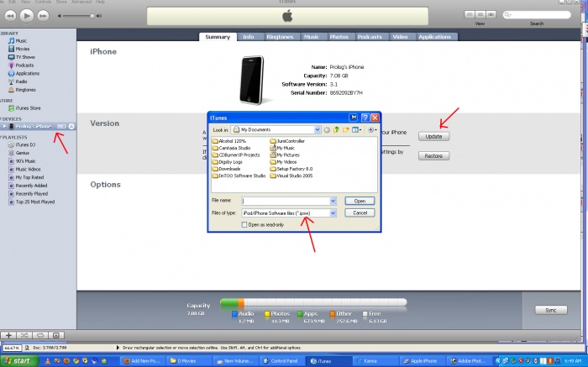
Task: Click the iTunes search field
Action: point(537,14)
